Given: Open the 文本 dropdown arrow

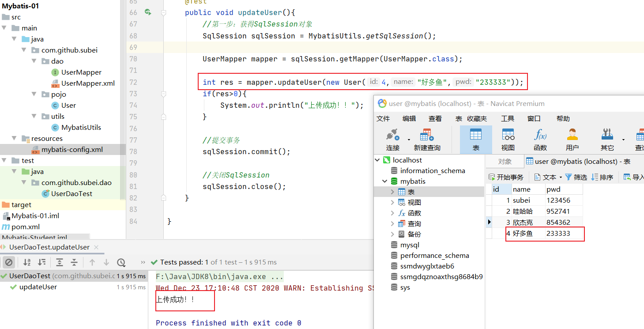Looking at the screenshot, I should click(x=561, y=178).
